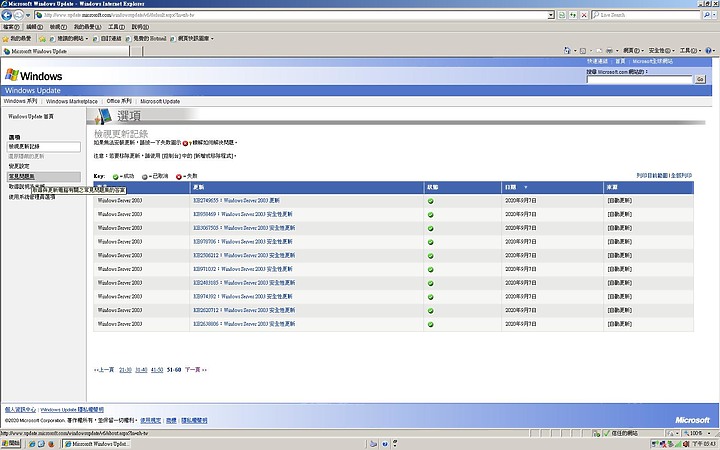The width and height of the screenshot is (720, 450).
Task: Refresh the page with the green arrows icon
Action: point(573,15)
